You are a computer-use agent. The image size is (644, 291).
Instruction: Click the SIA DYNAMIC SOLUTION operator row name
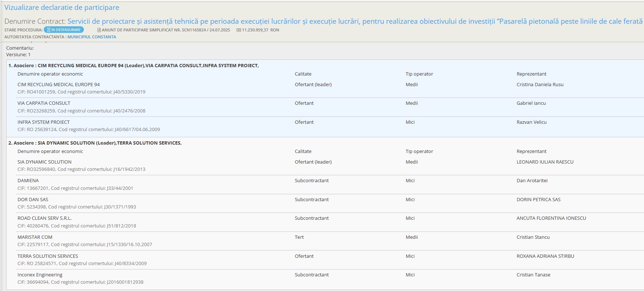click(44, 162)
